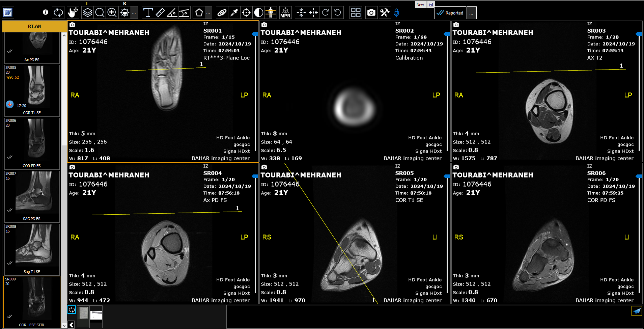The width and height of the screenshot is (644, 329).
Task: Open the Word report icon
Action: pyautogui.click(x=8, y=13)
